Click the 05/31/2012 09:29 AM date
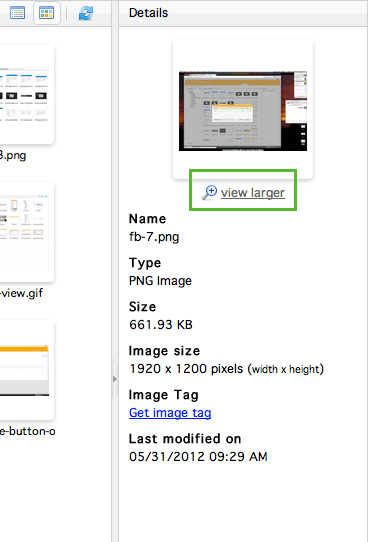369x542 pixels. tap(198, 456)
